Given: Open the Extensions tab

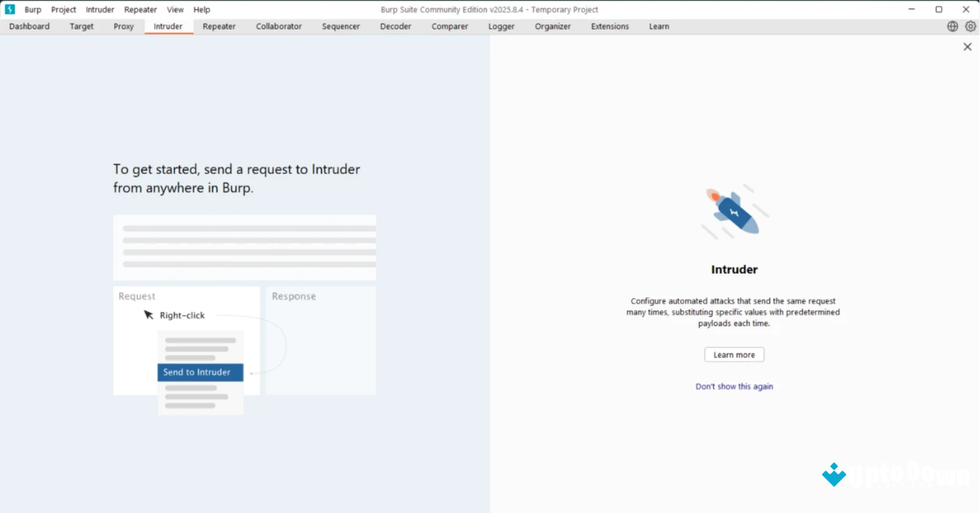Looking at the screenshot, I should [609, 26].
